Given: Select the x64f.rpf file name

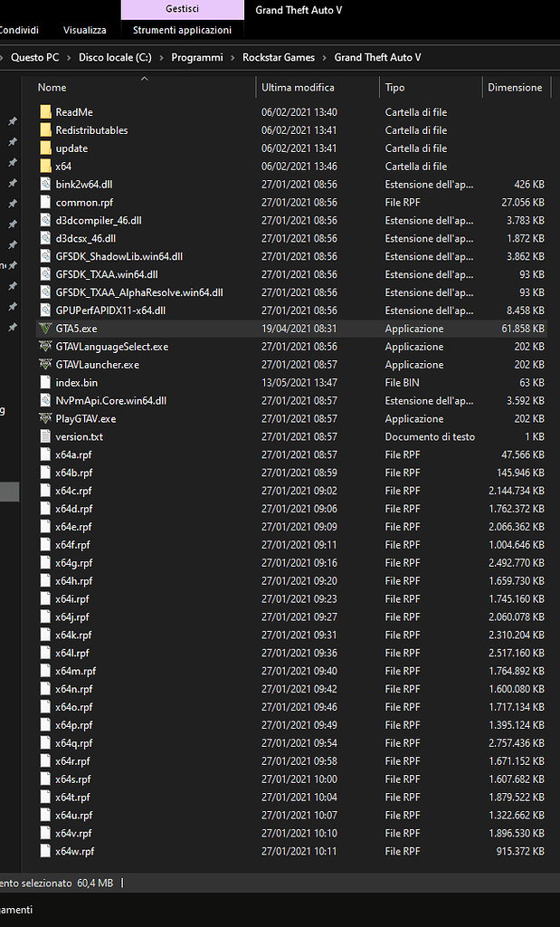Looking at the screenshot, I should click(72, 545).
